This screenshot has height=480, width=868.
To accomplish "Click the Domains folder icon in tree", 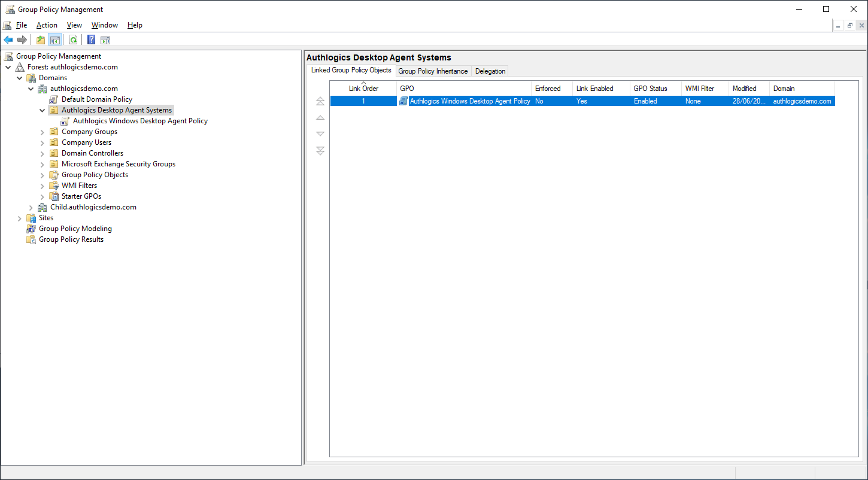I will (x=31, y=78).
